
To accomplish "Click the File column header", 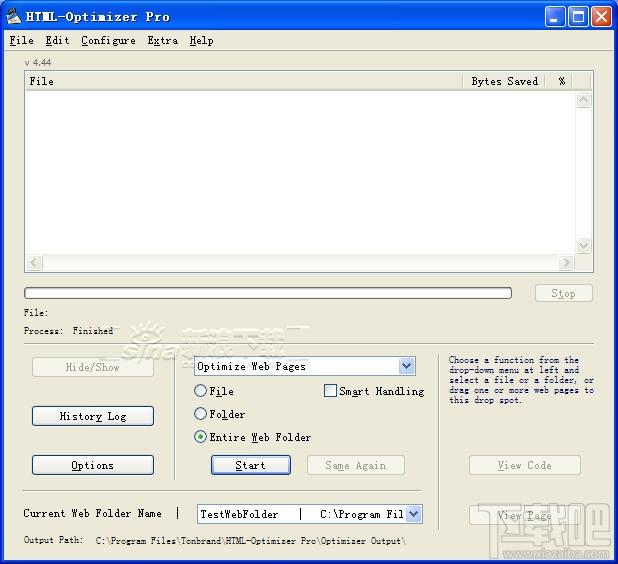I will click(x=244, y=81).
